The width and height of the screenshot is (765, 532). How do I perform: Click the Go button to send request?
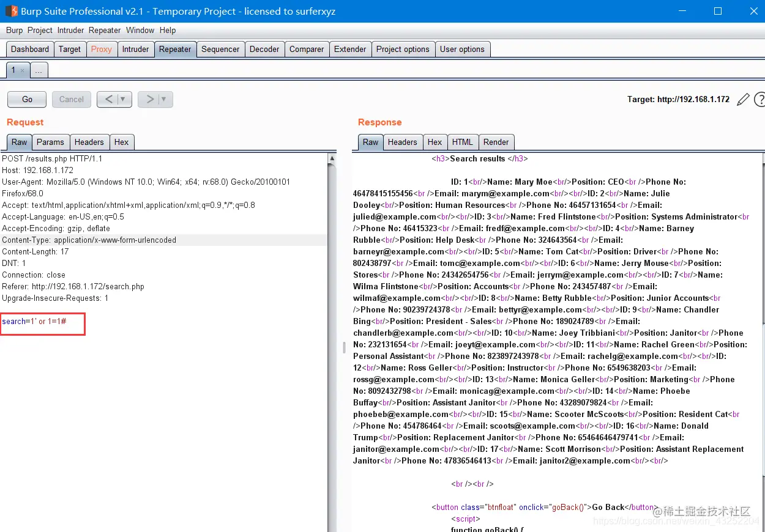[27, 99]
